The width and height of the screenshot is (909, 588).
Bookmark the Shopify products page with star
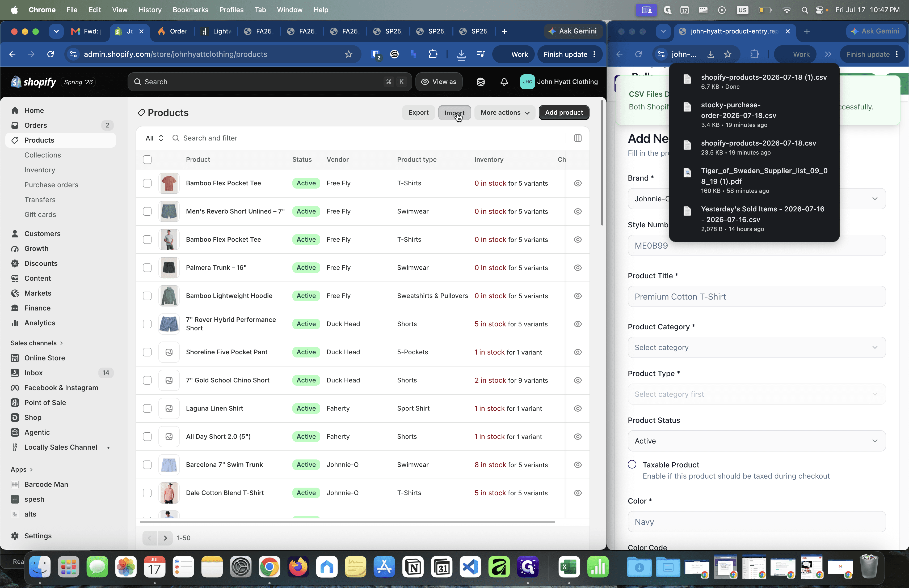348,54
